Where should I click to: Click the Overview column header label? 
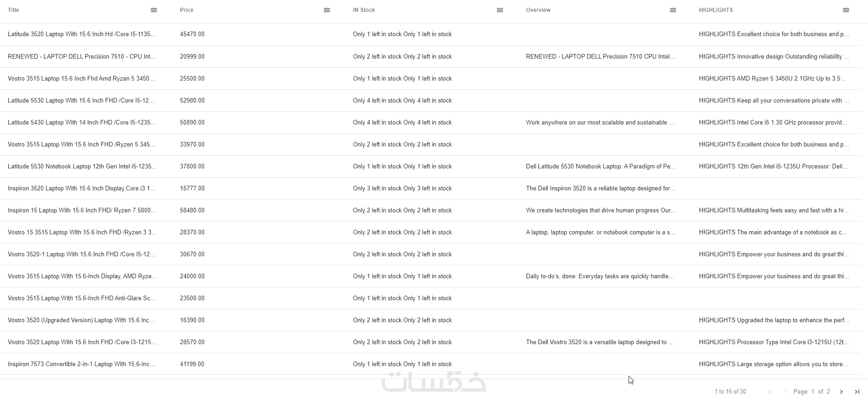tap(538, 10)
